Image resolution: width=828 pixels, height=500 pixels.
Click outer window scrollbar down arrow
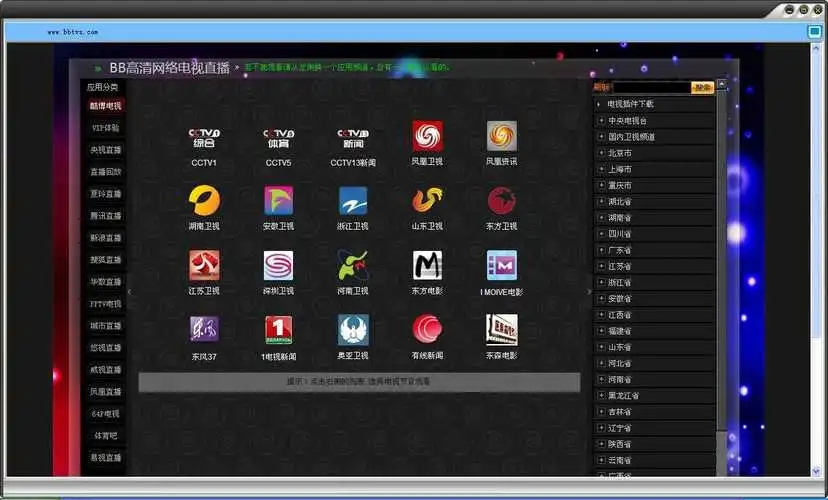tap(816, 470)
